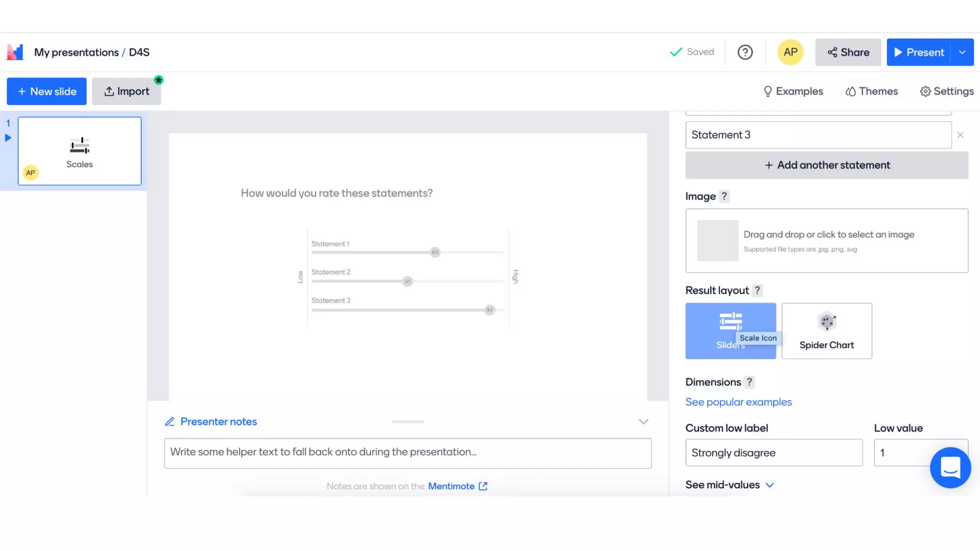Image resolution: width=980 pixels, height=551 pixels.
Task: Click the Dimensions help question mark
Action: coord(749,382)
